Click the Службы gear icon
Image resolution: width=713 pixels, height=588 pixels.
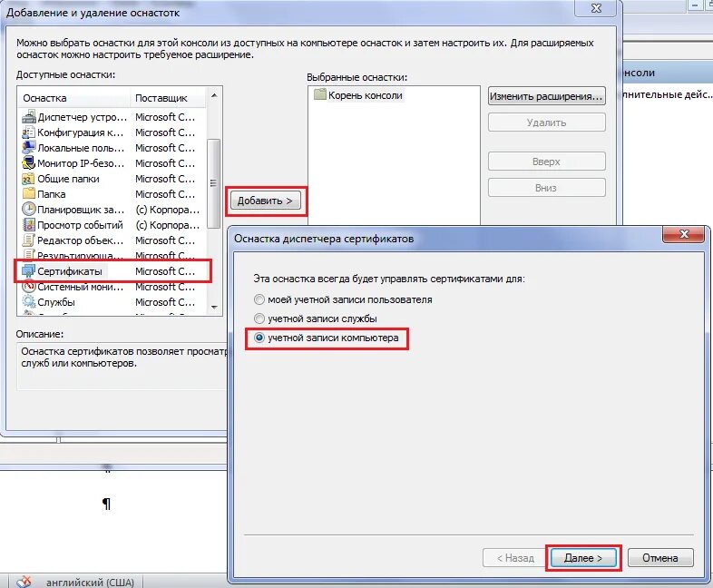(29, 301)
